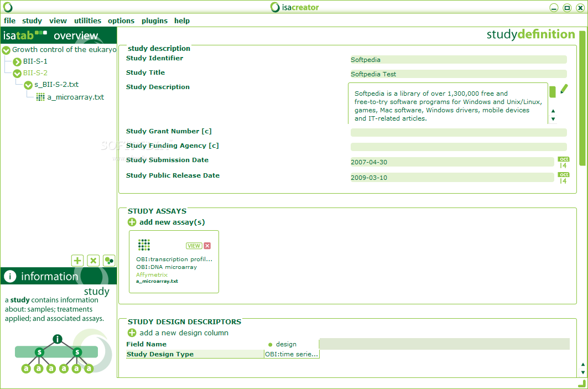Open the pencil editor for Study Description
This screenshot has width=588, height=389.
point(564,89)
